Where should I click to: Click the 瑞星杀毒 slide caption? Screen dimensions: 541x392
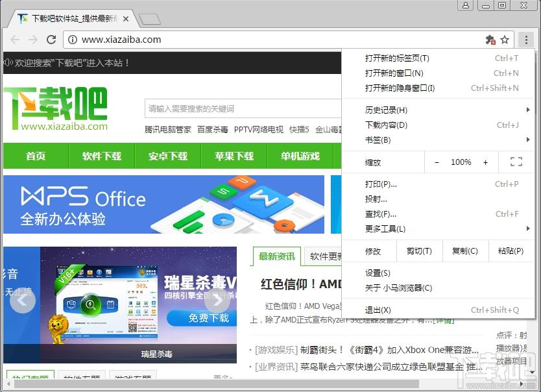[156, 354]
